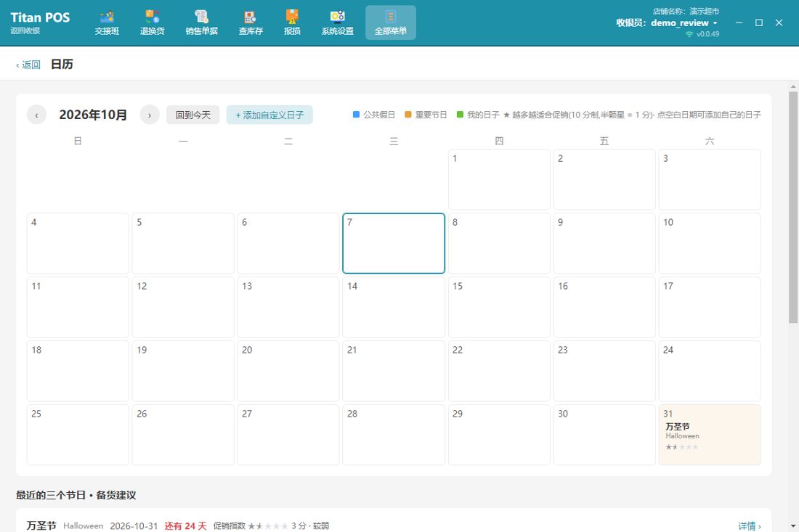Screen dimensions: 799x532
Task: Select October 10 in the calendar
Action: 710,243
